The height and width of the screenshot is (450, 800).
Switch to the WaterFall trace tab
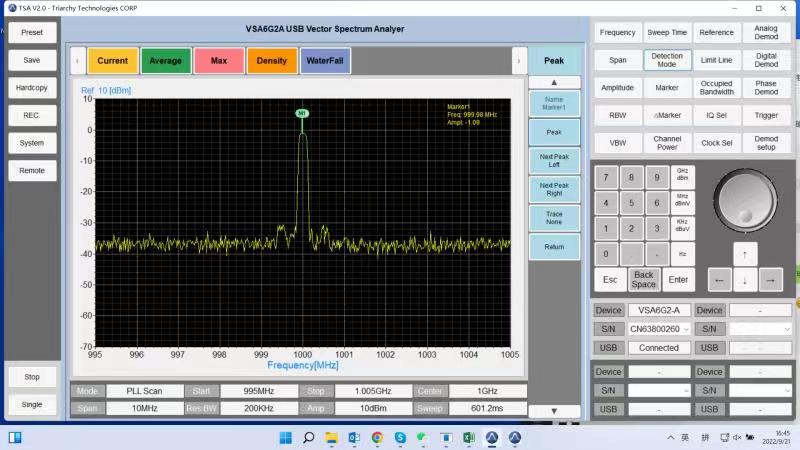click(325, 61)
